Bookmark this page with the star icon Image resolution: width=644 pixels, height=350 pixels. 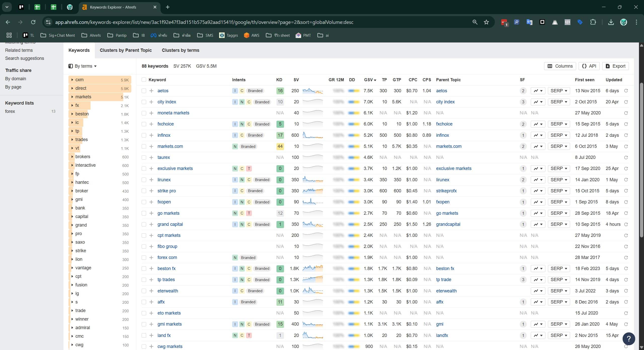tap(486, 22)
